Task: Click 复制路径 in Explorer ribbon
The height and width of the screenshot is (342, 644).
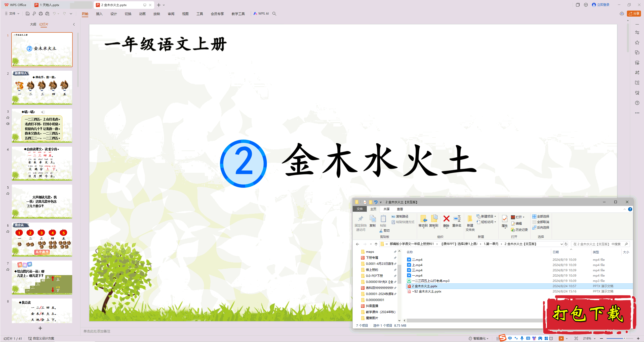Action: pos(400,217)
